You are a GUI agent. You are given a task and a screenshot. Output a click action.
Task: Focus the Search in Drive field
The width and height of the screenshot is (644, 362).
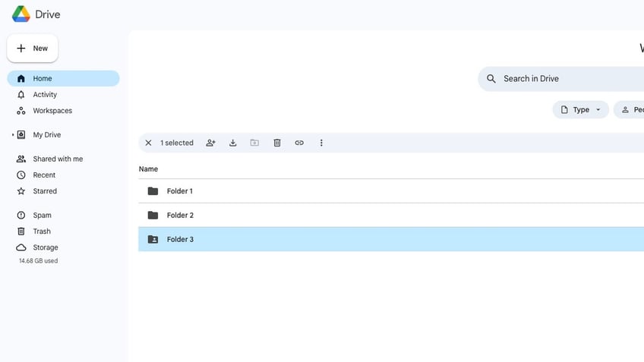coord(561,79)
